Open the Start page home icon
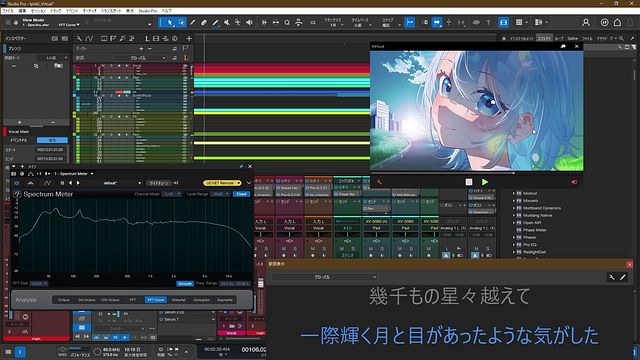Screen dimensions: 640x360 click(x=617, y=23)
